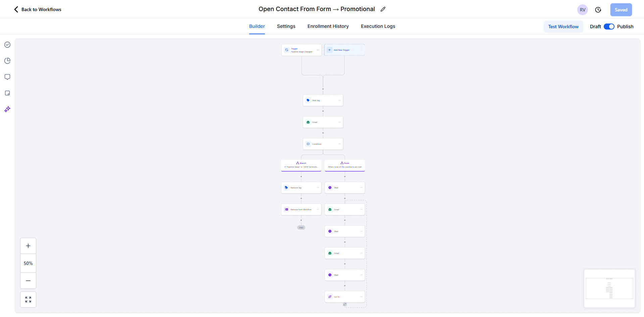Viewport: 644px width, 317px height.
Task: Open three-dot menu on Go To node
Action: 361,297
